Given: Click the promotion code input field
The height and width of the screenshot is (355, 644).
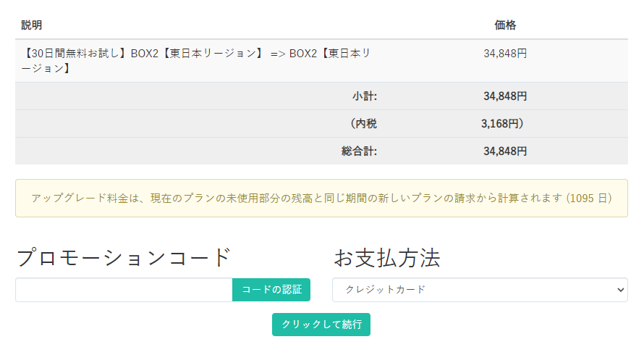Looking at the screenshot, I should click(124, 290).
